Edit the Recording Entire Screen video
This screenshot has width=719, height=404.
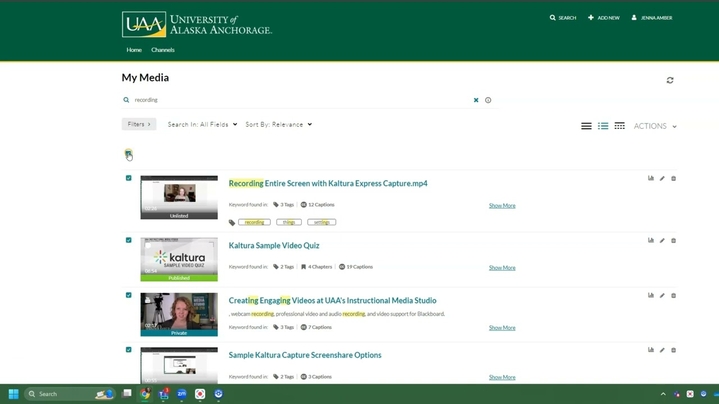(x=662, y=178)
